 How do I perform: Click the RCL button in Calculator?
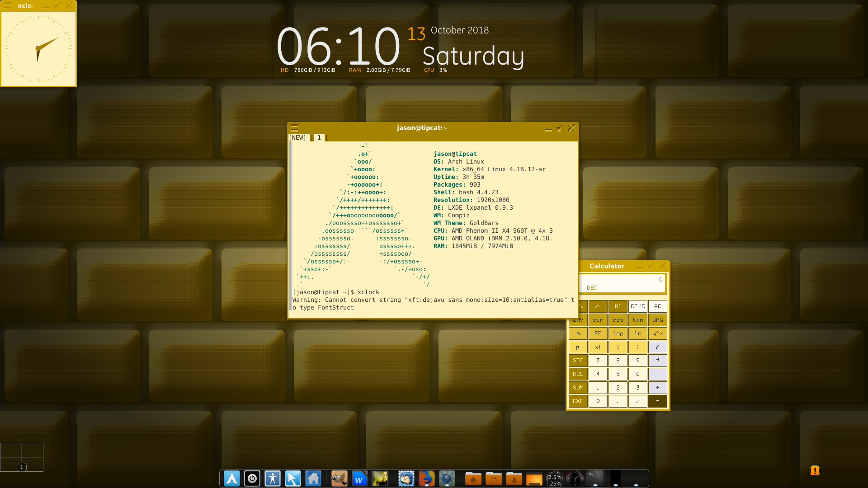578,374
